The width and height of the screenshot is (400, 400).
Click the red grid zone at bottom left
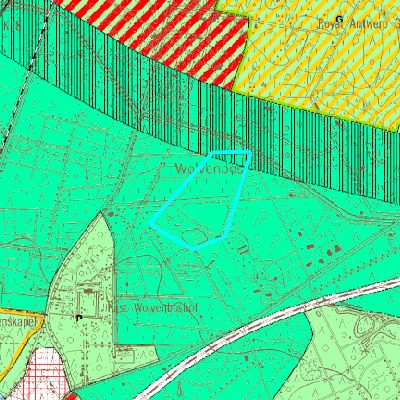pyautogui.click(x=47, y=373)
